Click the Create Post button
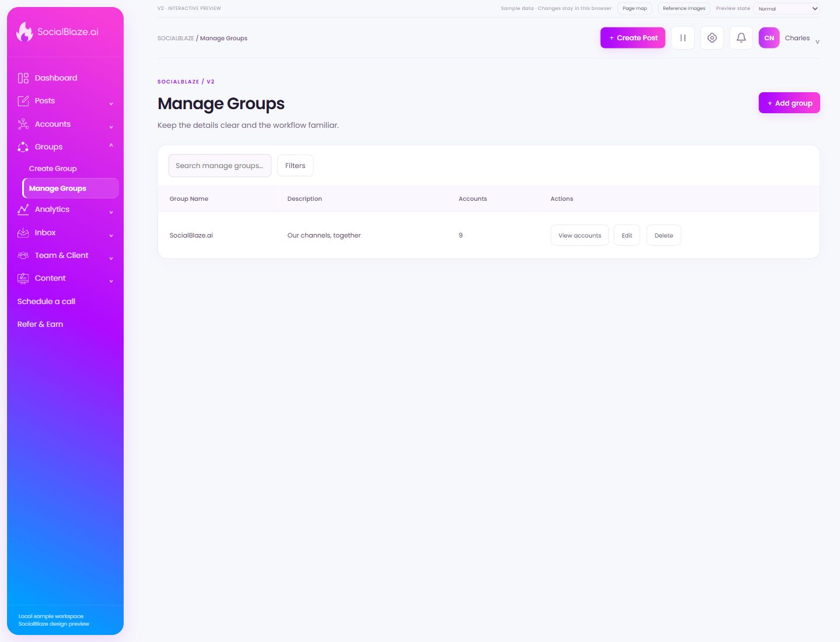Image resolution: width=840 pixels, height=642 pixels. click(633, 38)
